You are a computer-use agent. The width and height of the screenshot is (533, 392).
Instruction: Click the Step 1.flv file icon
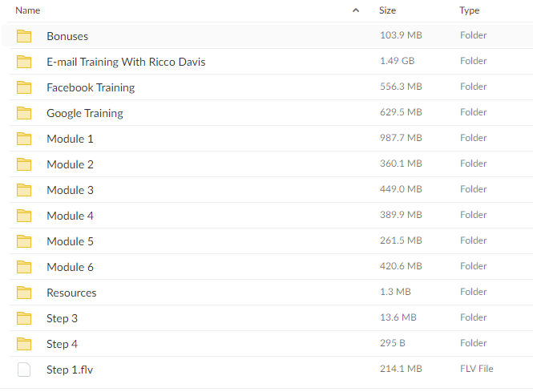coord(24,370)
